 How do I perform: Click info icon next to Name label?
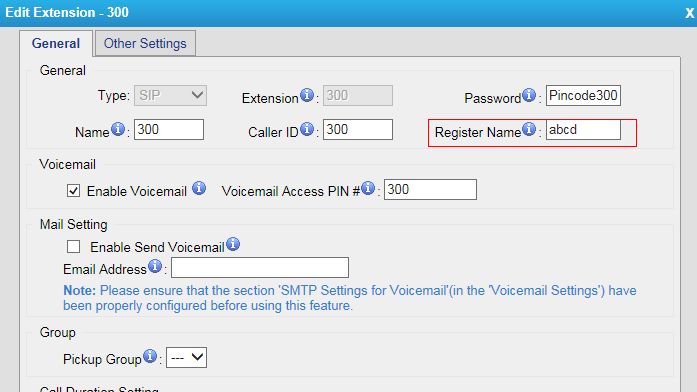pos(118,129)
